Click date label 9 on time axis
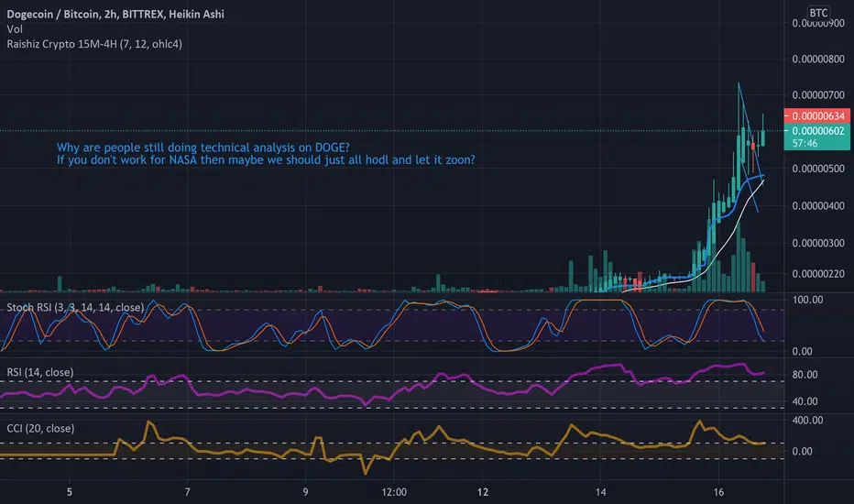This screenshot has width=854, height=504. (x=305, y=492)
